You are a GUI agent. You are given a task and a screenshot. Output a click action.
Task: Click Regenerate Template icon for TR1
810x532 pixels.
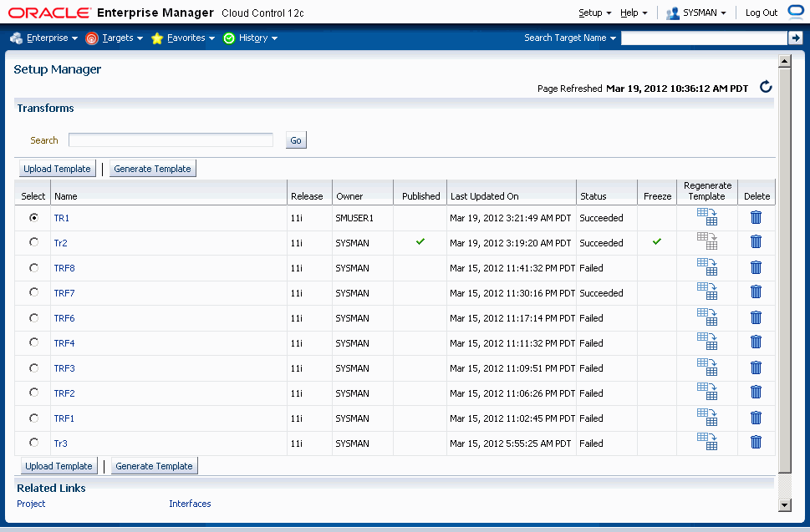coord(706,217)
